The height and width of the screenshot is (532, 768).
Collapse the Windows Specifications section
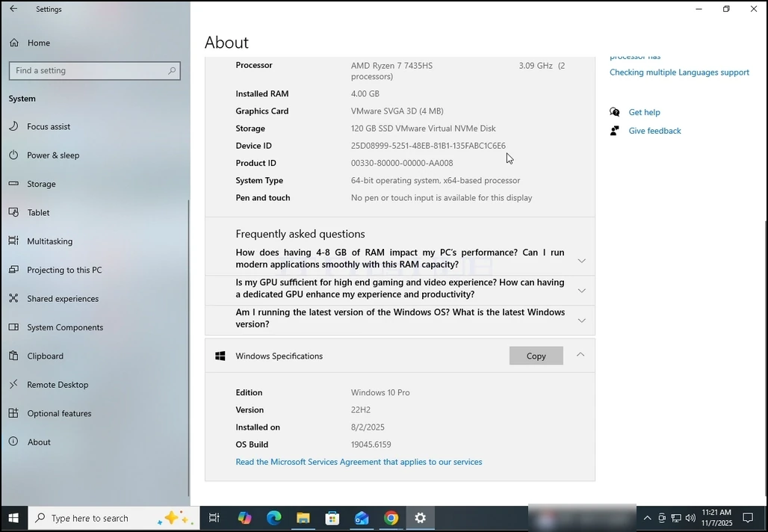[x=580, y=355]
